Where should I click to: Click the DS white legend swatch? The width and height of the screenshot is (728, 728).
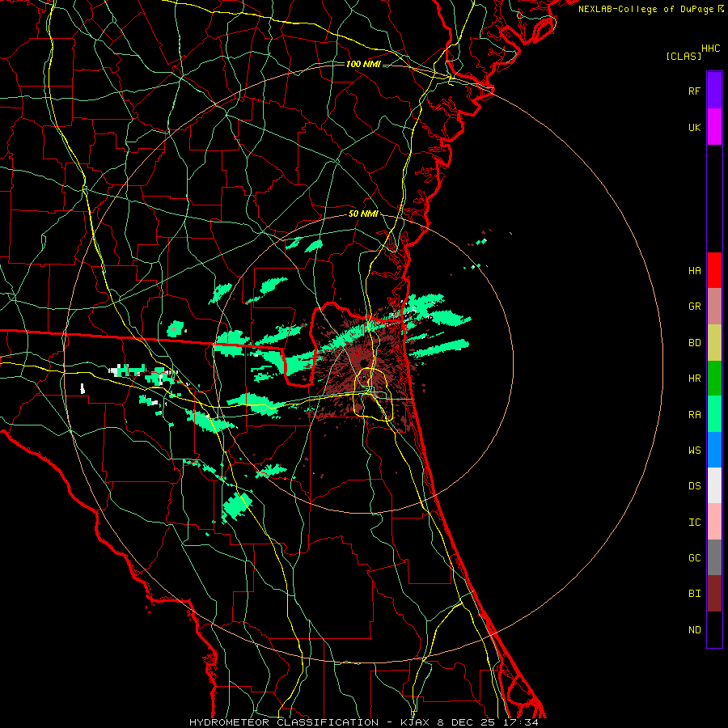pos(714,485)
